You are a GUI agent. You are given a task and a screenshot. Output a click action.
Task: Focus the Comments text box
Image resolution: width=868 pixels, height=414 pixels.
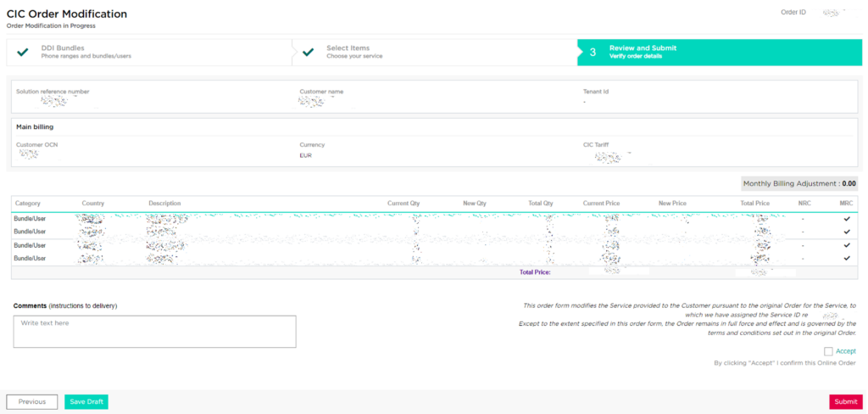click(154, 332)
